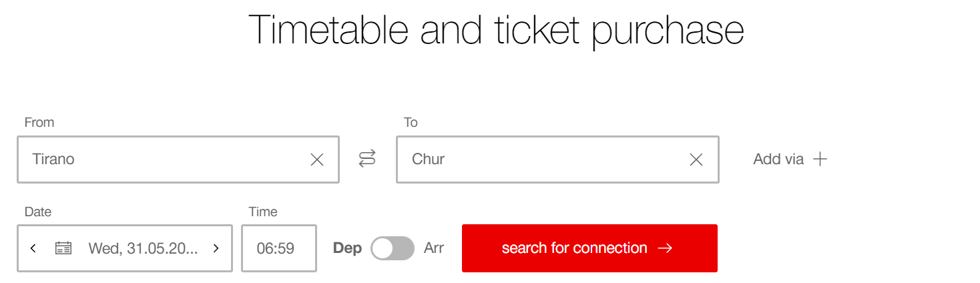Image resolution: width=980 pixels, height=283 pixels.
Task: Select the Arr arrival label
Action: [x=434, y=248]
